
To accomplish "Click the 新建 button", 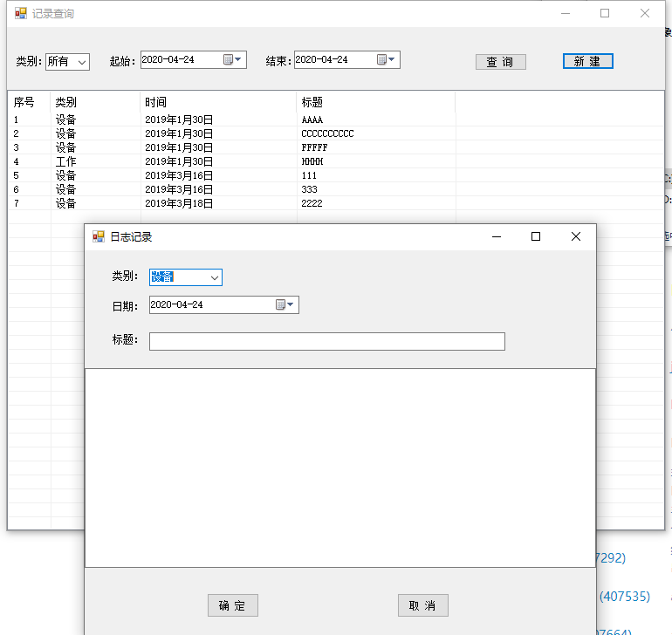I will 587,61.
